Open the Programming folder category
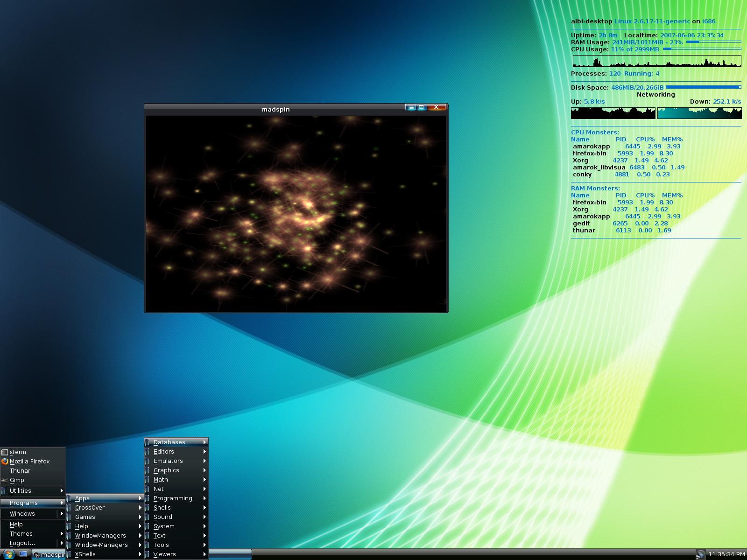 click(176, 498)
